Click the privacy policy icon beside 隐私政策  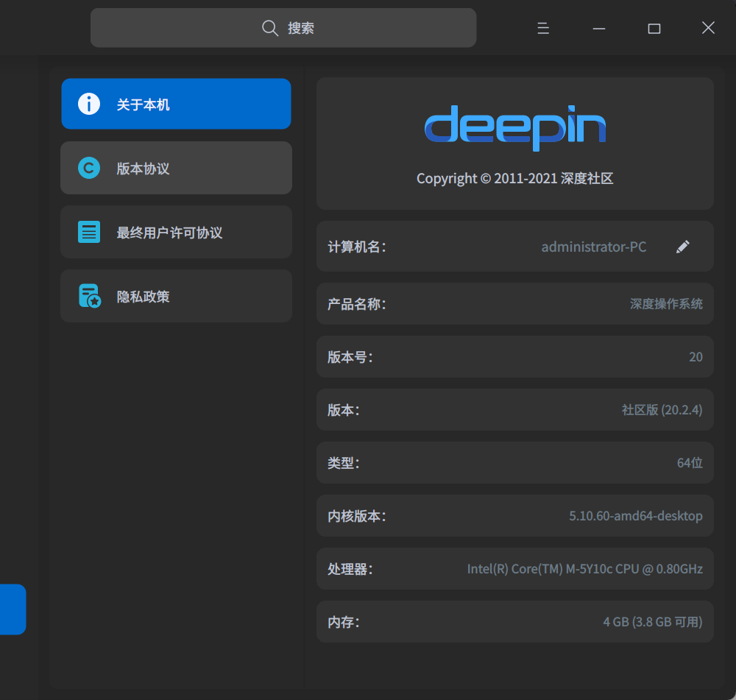coord(89,296)
